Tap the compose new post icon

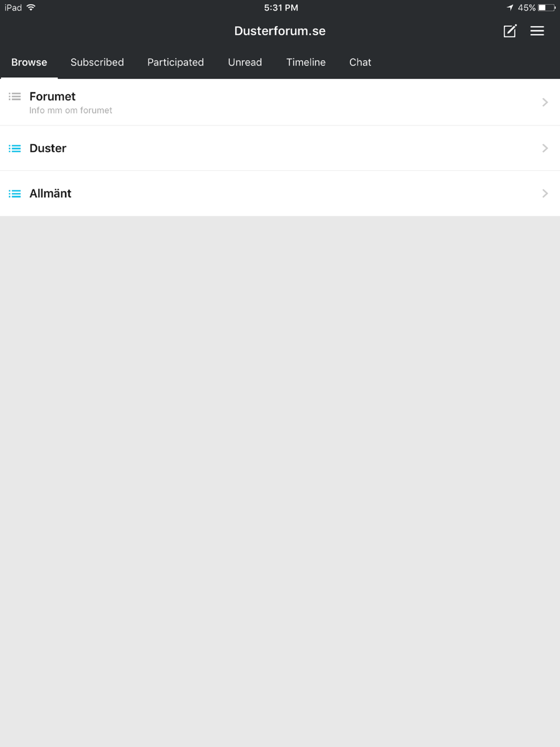coord(510,31)
